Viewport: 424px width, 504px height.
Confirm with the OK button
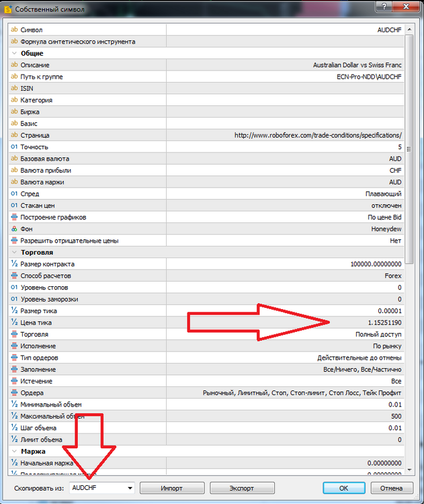344,488
